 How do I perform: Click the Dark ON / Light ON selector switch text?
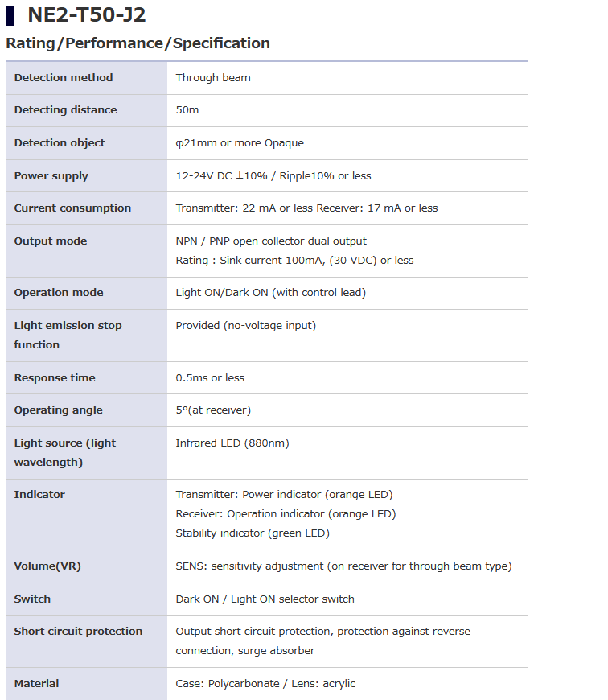pyautogui.click(x=265, y=599)
